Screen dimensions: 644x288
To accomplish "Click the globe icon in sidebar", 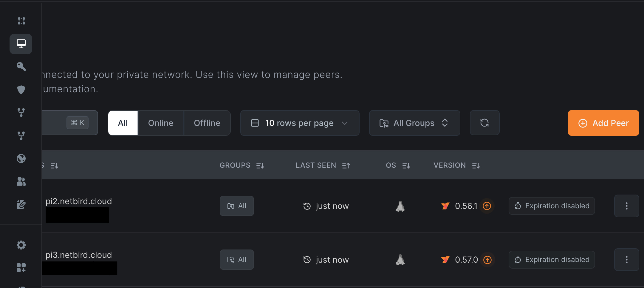I will point(21,158).
